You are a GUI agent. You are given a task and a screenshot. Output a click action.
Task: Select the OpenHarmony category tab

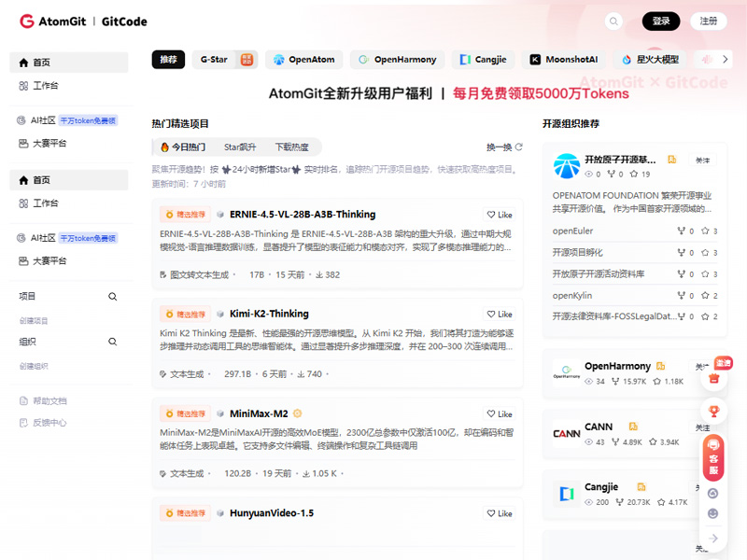(x=399, y=60)
